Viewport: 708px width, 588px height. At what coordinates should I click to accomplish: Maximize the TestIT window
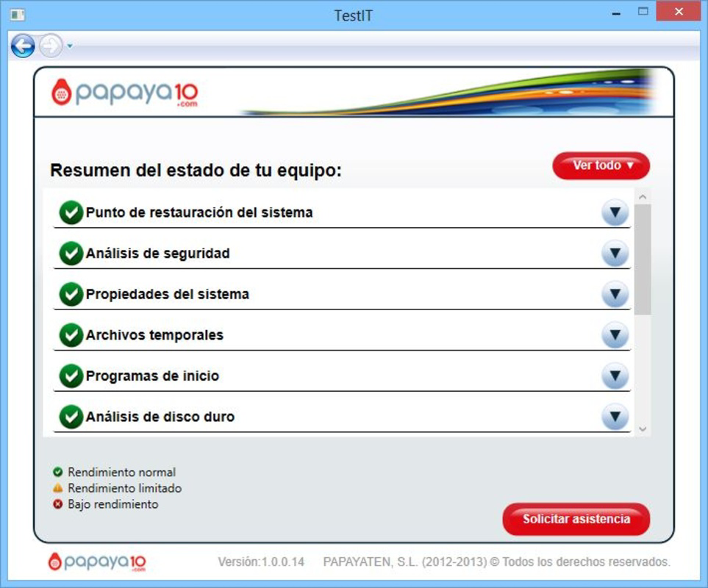click(x=643, y=11)
